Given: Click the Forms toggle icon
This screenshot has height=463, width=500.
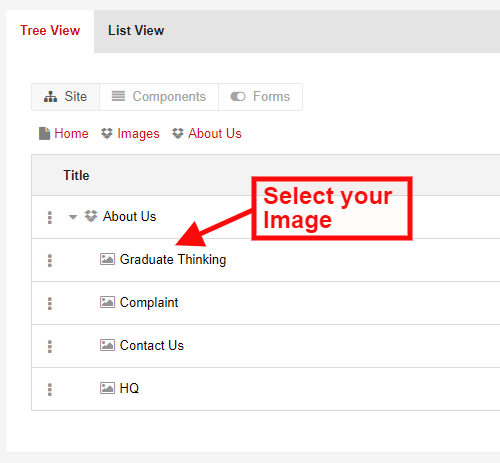Looking at the screenshot, I should pyautogui.click(x=238, y=97).
